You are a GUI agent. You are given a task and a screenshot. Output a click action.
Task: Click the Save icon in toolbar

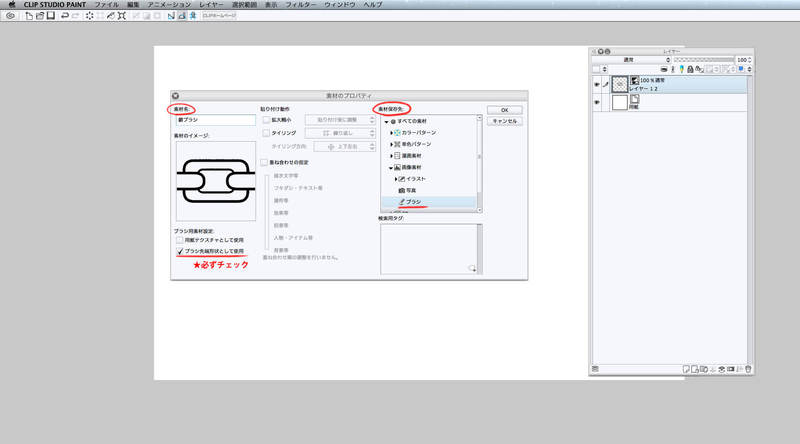(50, 17)
